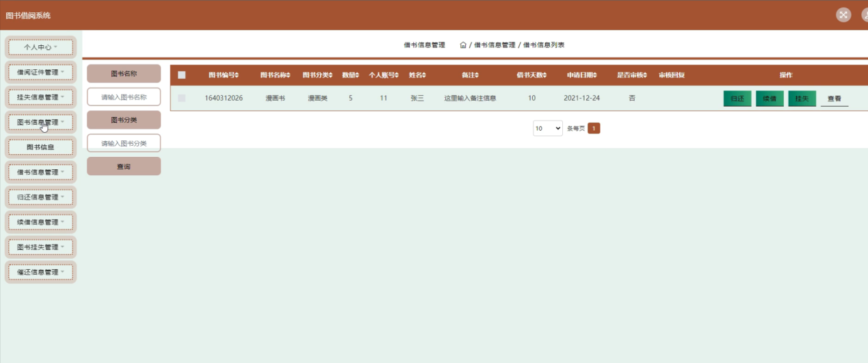Sort by 图书分类 column header
The width and height of the screenshot is (868, 363).
click(317, 75)
